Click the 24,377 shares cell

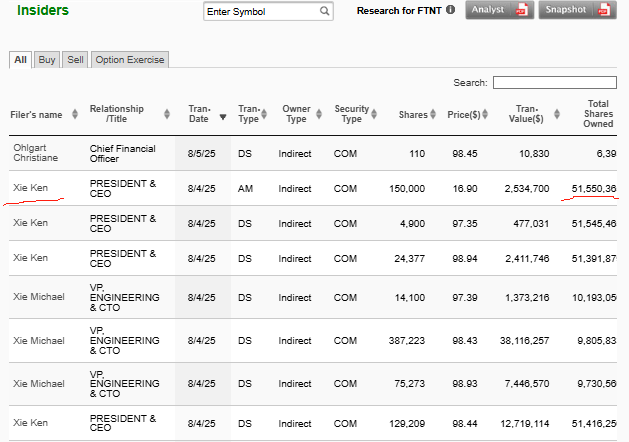coord(409,258)
